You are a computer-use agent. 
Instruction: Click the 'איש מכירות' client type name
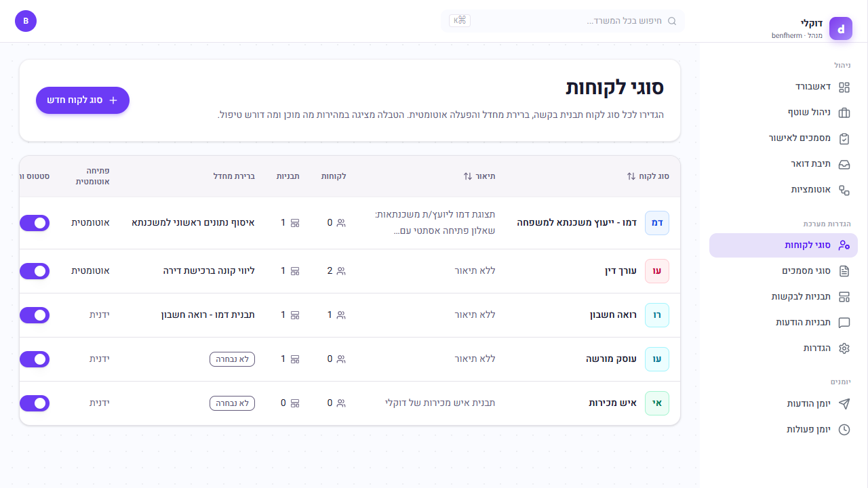[613, 403]
